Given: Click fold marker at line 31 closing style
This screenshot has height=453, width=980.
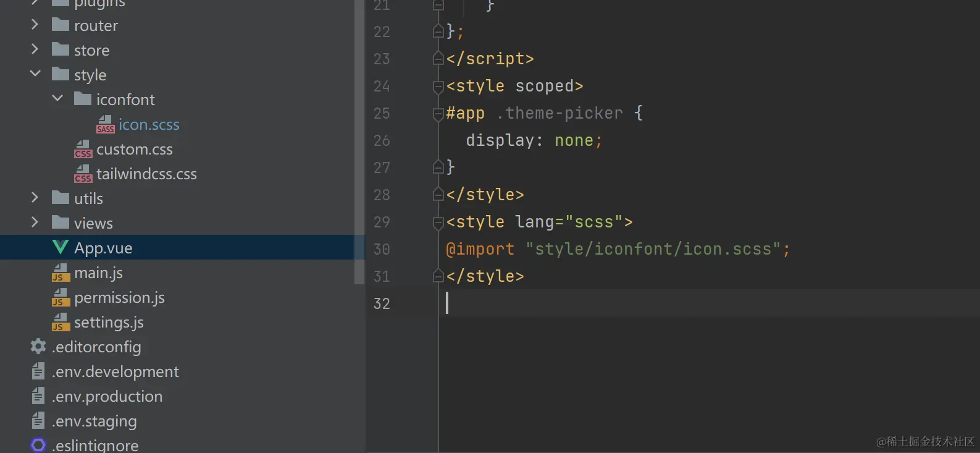Looking at the screenshot, I should pos(438,276).
